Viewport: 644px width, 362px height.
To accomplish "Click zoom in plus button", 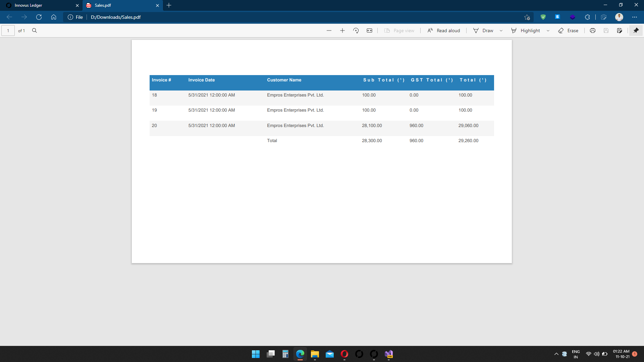I will coord(342,31).
